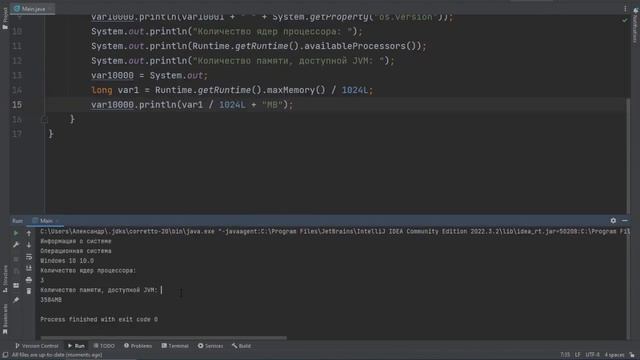The width and height of the screenshot is (640, 360).
Task: Click the 'long' keyword on line 14
Action: (102, 90)
